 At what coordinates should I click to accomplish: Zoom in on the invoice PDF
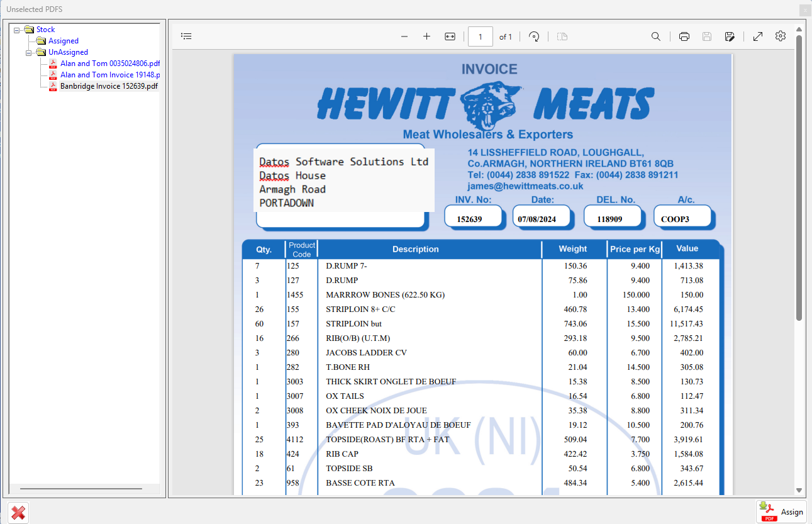coord(426,36)
